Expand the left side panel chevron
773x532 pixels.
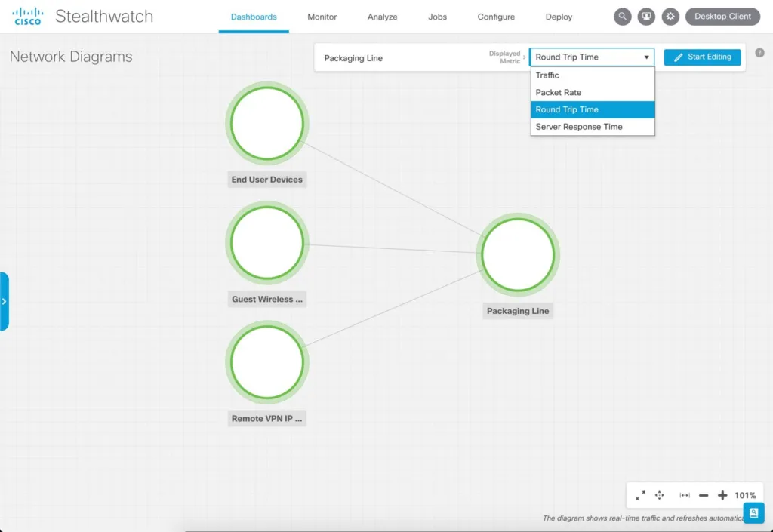click(5, 301)
